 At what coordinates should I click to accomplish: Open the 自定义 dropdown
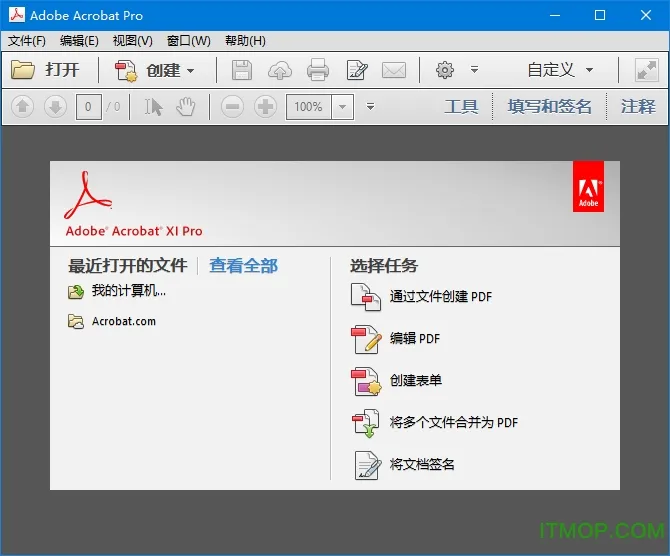pos(560,70)
